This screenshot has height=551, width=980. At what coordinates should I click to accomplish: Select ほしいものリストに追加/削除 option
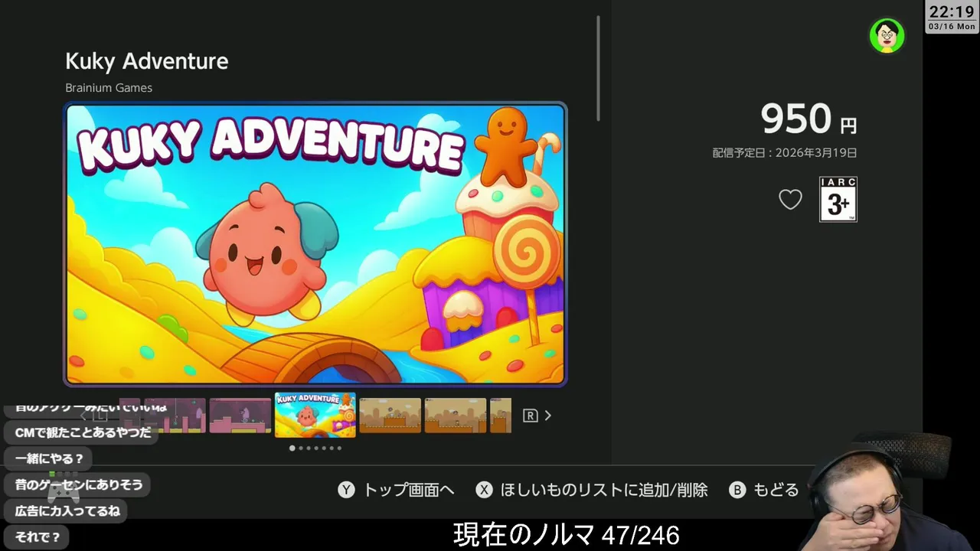click(592, 490)
